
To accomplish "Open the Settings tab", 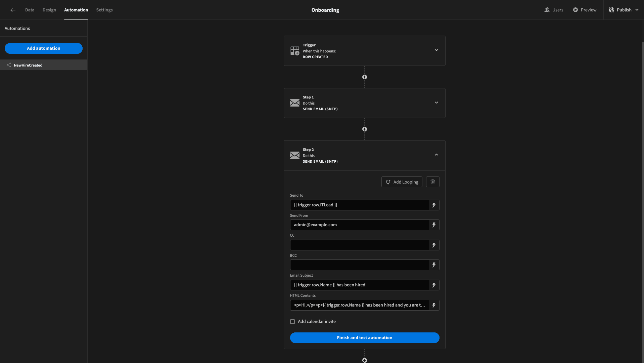I will (104, 10).
